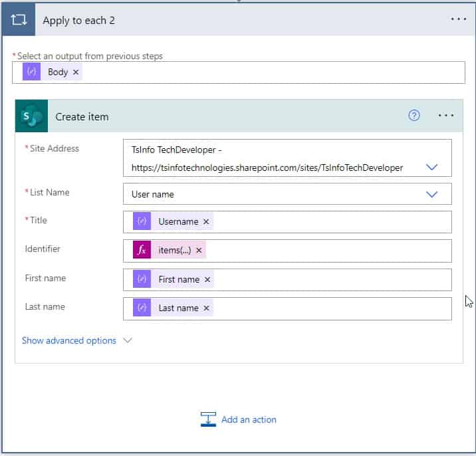The height and width of the screenshot is (456, 476).
Task: Open the Create item ellipsis menu
Action: coord(445,116)
